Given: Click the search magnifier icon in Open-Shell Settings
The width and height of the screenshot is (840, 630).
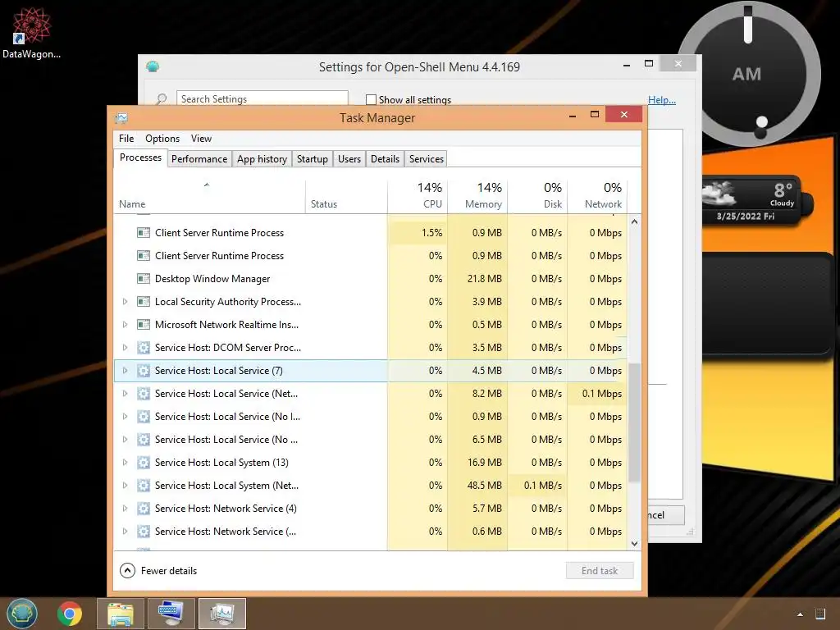Looking at the screenshot, I should coord(162,99).
